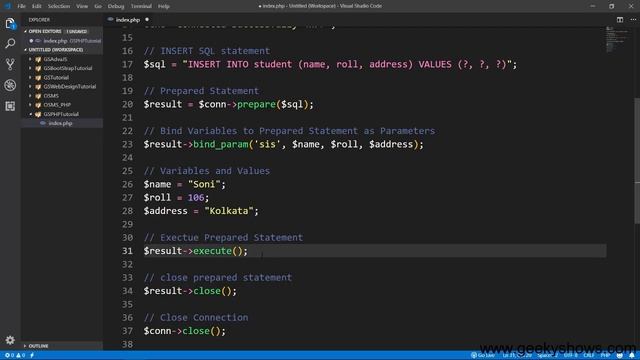Change the Spaces indentation setting
Viewport: 640px width, 360px height.
[547, 355]
